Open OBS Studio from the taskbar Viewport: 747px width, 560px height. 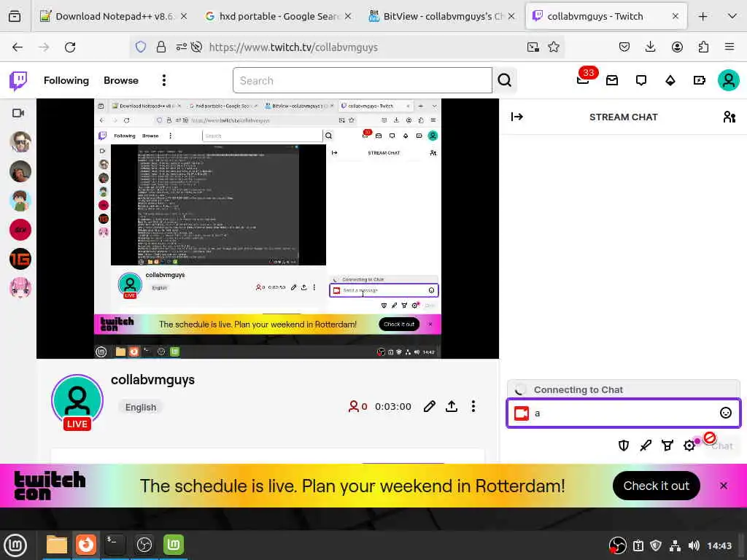[144, 545]
